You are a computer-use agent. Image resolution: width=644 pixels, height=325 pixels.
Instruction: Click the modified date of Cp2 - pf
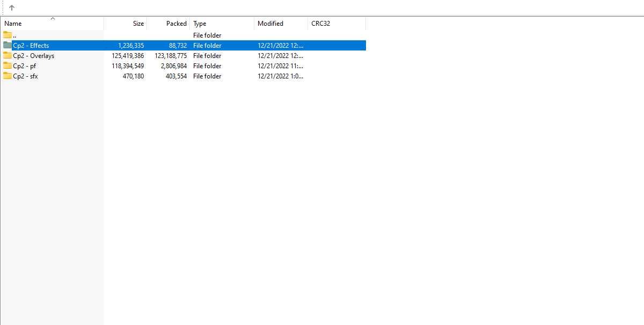[281, 66]
